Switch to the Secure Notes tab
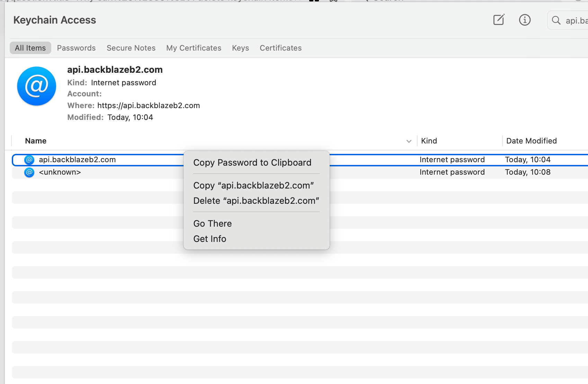This screenshot has width=588, height=384. click(x=131, y=48)
